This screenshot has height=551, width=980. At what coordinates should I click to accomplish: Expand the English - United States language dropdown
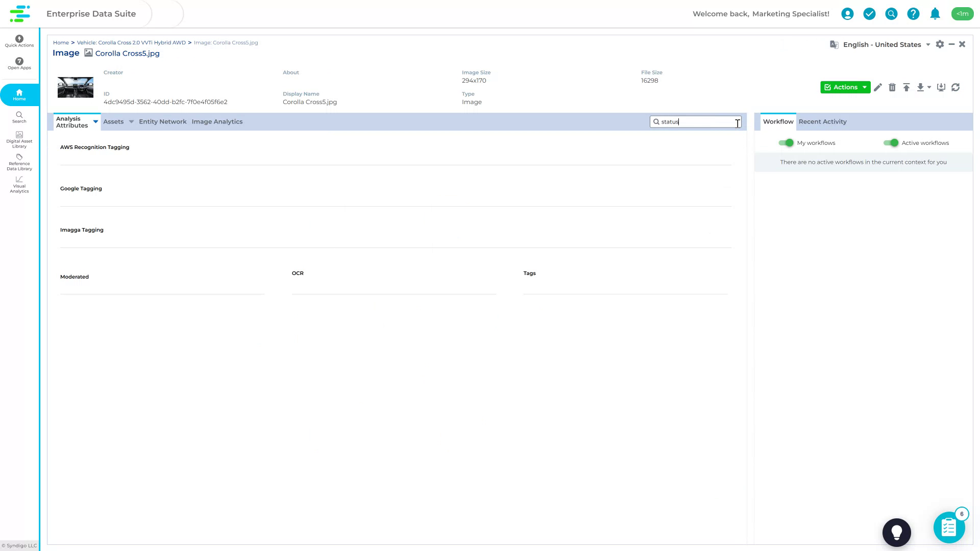[927, 44]
